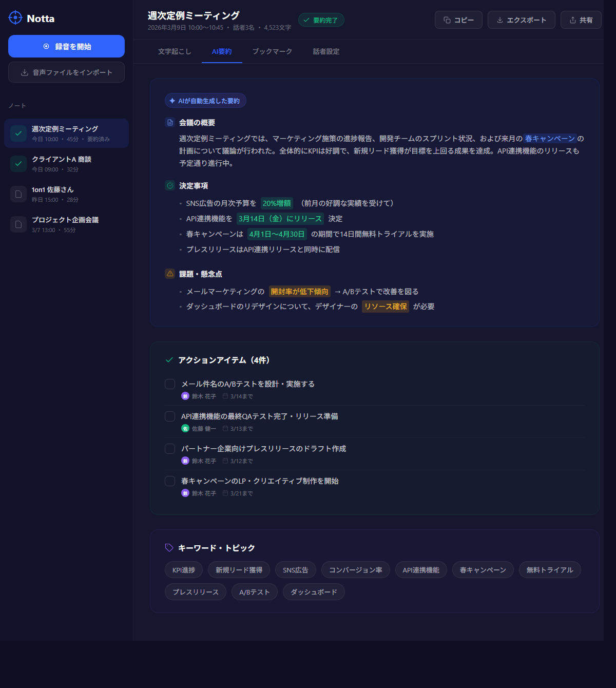
Task: Go to the 話者設定 tab
Action: (x=326, y=51)
